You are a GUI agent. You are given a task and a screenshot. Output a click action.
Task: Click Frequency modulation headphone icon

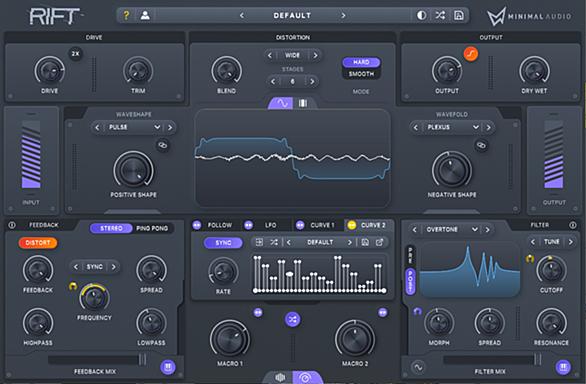click(73, 286)
